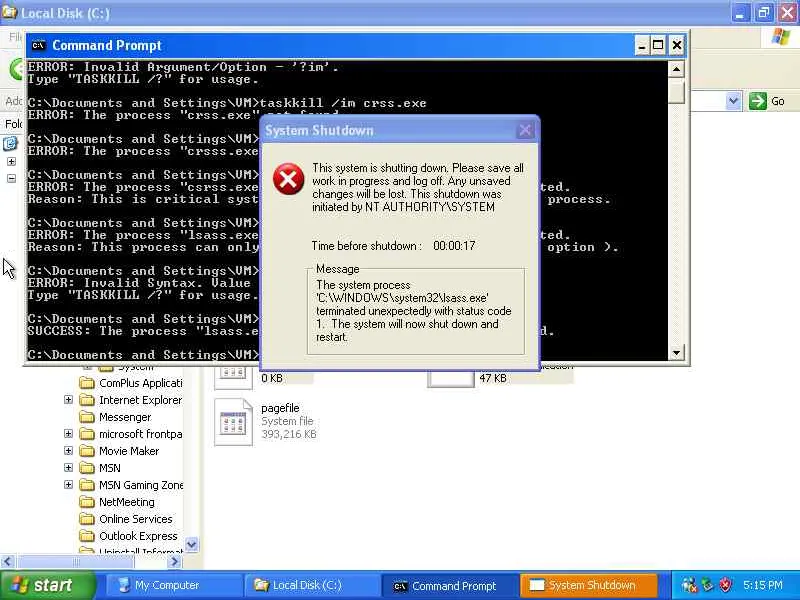Click folder tree scrollbar down arrow
This screenshot has width=800, height=600.
(x=192, y=545)
